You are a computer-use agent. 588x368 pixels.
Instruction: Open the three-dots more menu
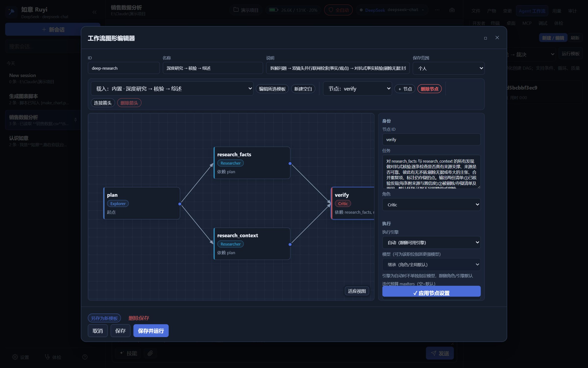point(437,10)
